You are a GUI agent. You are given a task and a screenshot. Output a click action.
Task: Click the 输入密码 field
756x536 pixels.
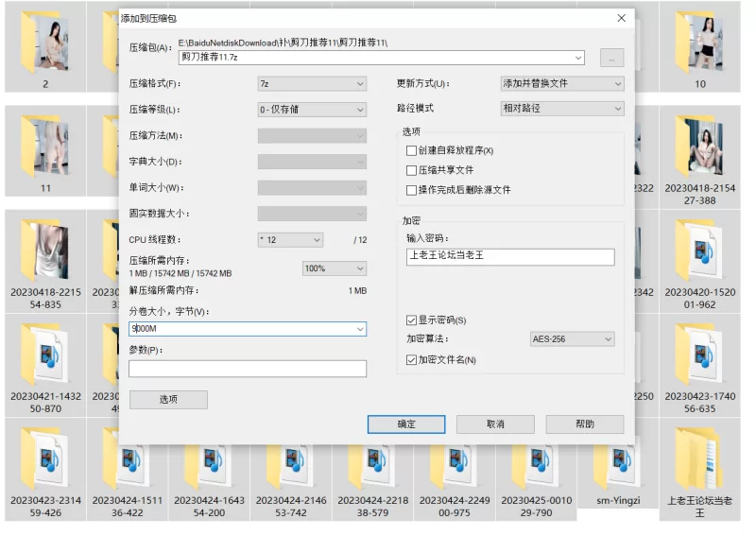(x=510, y=257)
